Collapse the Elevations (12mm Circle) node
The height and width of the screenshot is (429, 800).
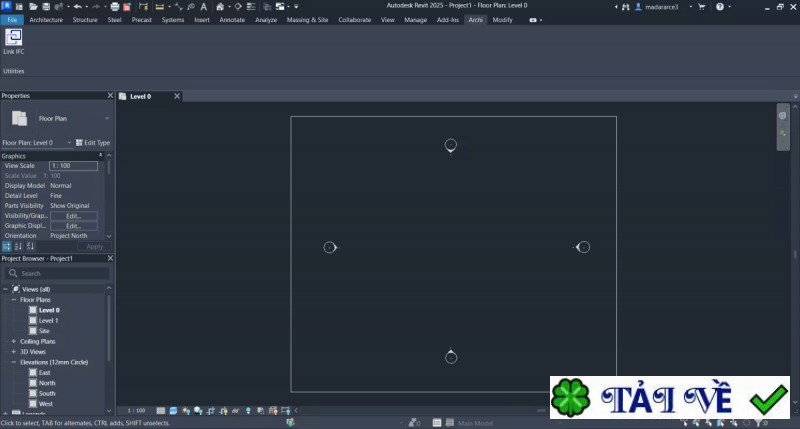(14, 362)
